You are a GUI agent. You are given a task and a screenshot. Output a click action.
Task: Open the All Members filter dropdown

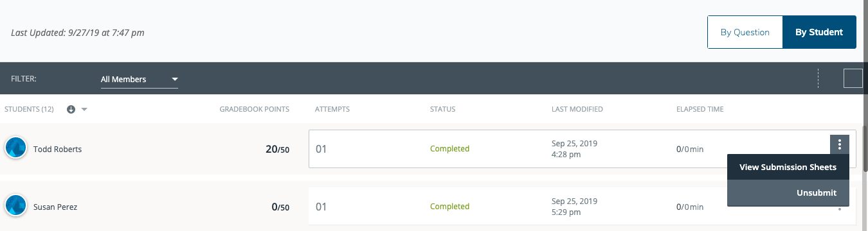click(140, 80)
